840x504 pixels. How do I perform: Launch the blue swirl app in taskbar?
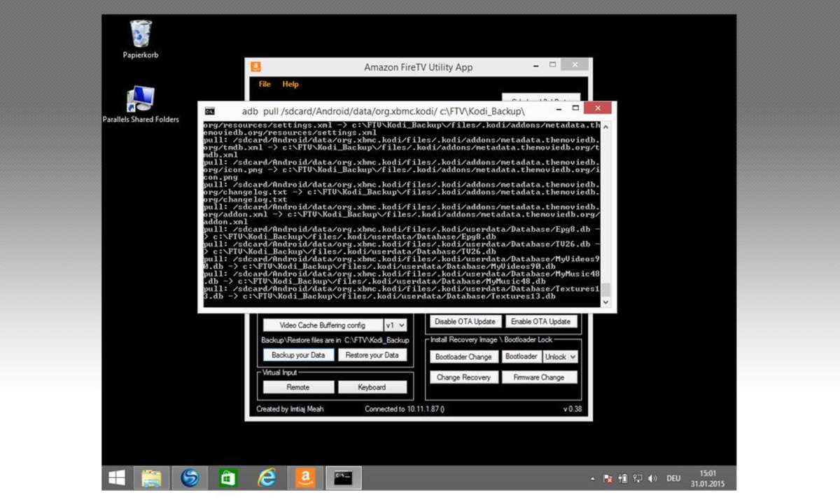[190, 478]
